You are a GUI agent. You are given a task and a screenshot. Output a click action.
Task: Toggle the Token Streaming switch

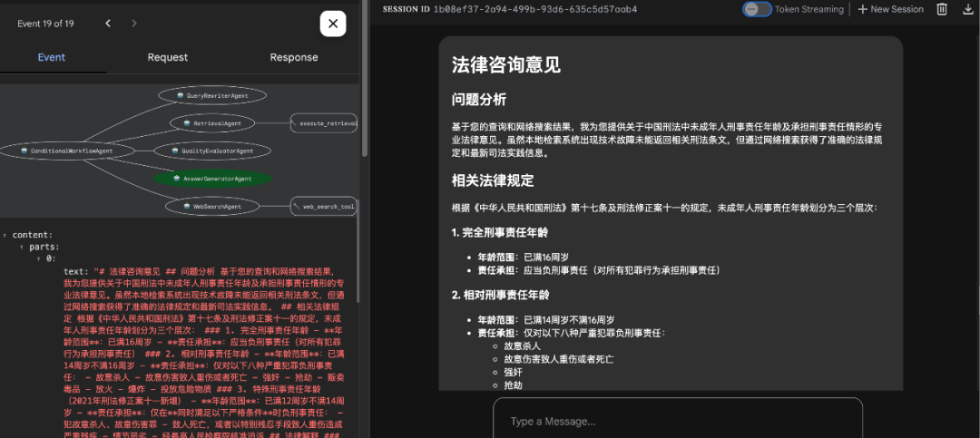757,9
